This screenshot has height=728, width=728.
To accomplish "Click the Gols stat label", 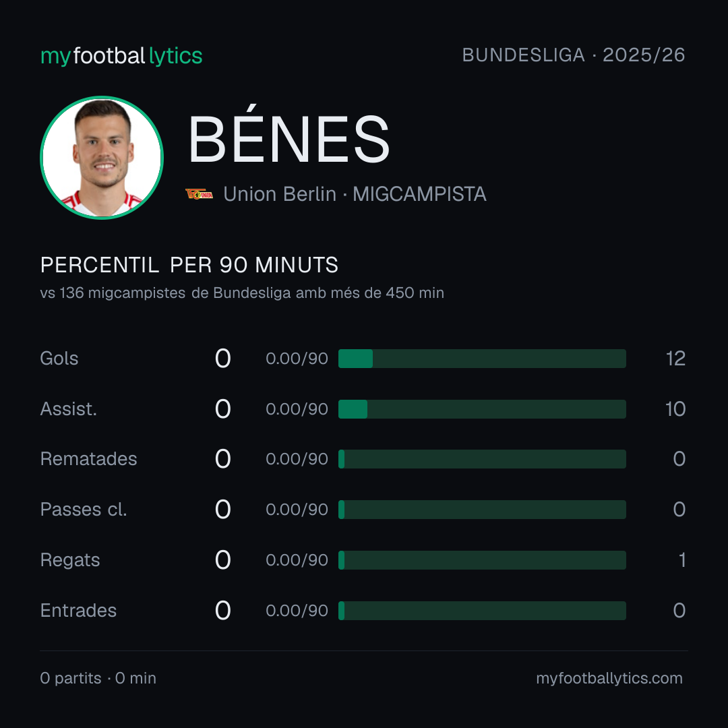I will (x=59, y=359).
